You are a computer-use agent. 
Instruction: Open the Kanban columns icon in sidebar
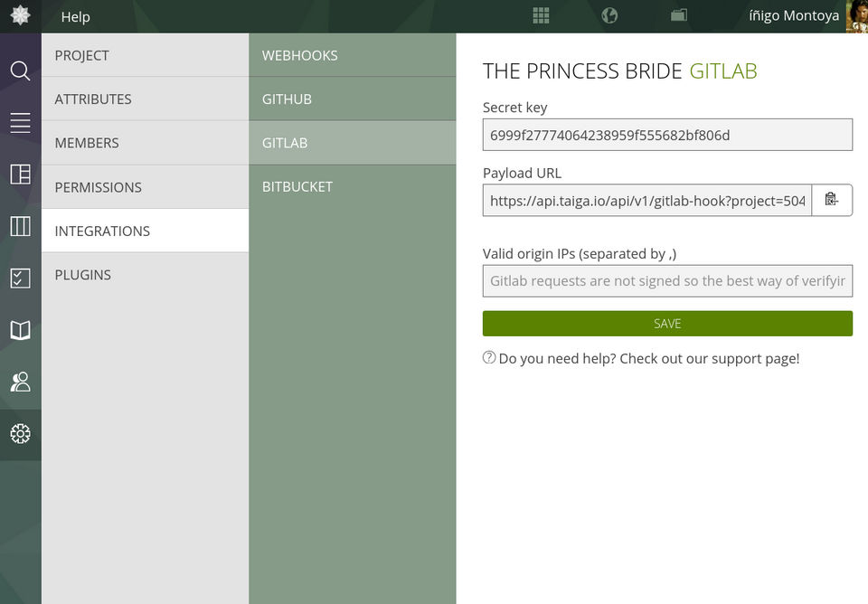point(20,226)
